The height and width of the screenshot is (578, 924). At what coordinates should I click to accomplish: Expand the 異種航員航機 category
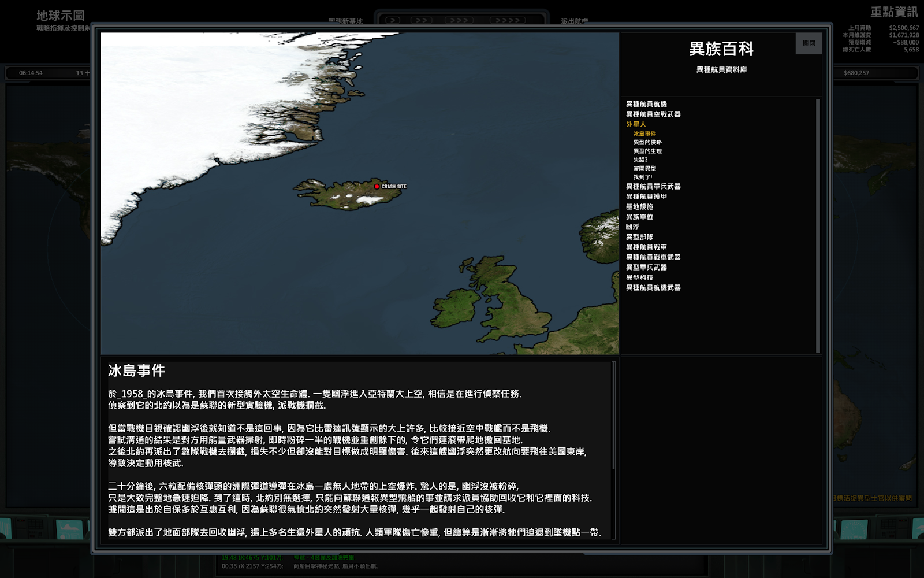pyautogui.click(x=646, y=104)
